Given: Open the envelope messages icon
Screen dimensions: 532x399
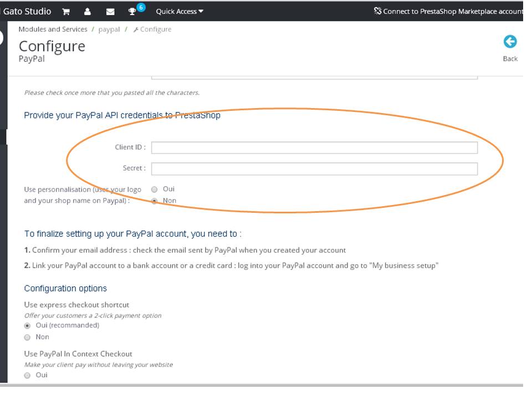Looking at the screenshot, I should click(x=110, y=12).
